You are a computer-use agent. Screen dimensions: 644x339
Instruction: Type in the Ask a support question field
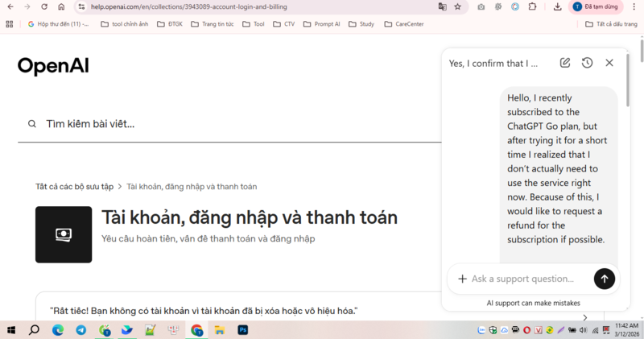coord(522,279)
